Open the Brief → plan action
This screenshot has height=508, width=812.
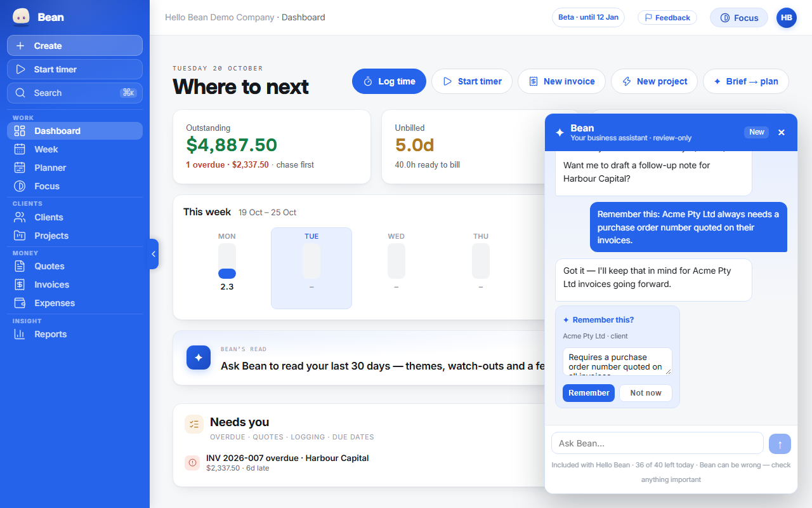(x=745, y=81)
